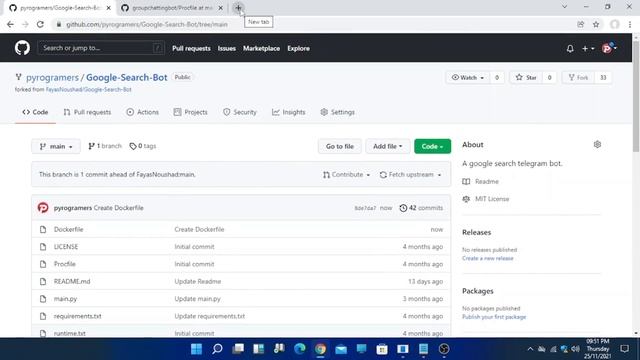
Task: Open the notifications bell
Action: coord(570,49)
